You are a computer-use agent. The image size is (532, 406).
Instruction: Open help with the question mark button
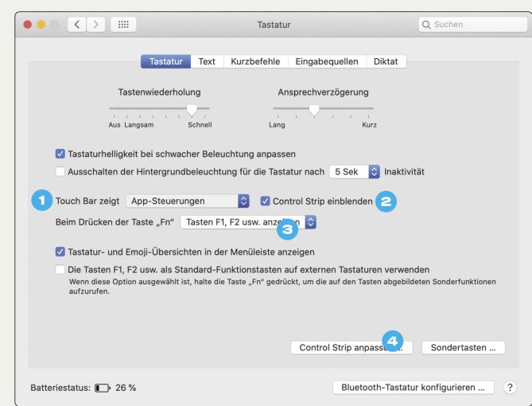coord(510,388)
